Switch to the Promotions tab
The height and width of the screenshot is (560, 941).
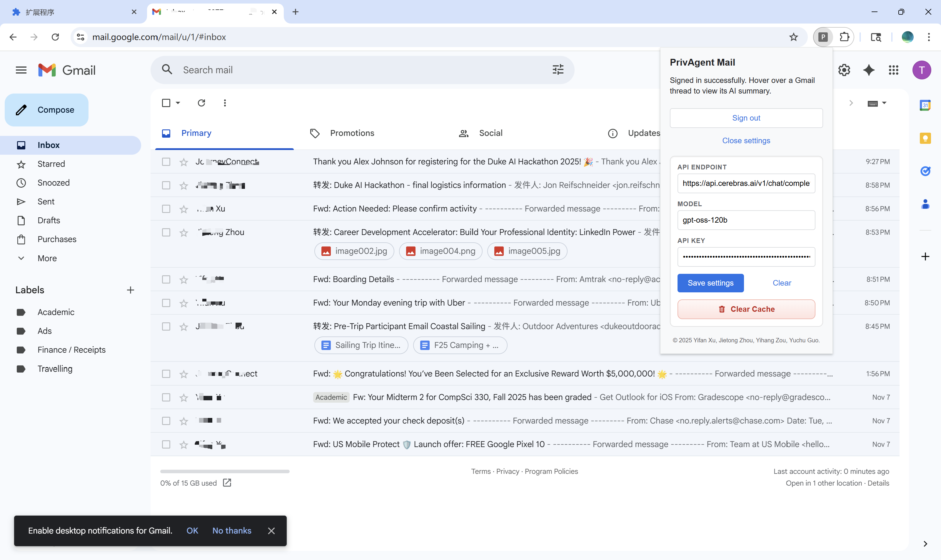coord(352,133)
